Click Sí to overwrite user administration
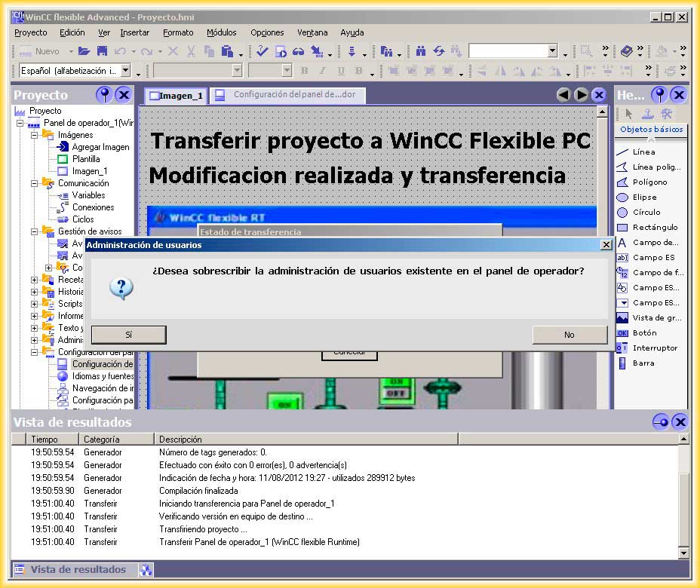 (128, 335)
